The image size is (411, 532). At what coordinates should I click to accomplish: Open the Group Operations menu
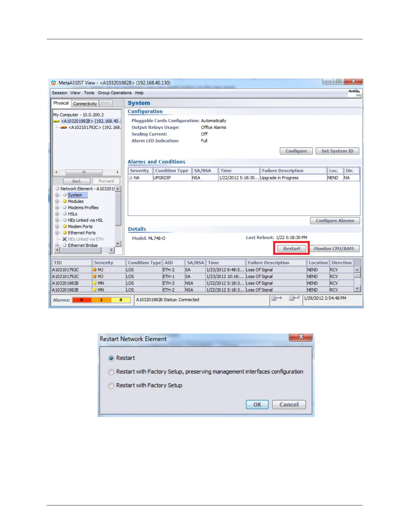[x=115, y=93]
